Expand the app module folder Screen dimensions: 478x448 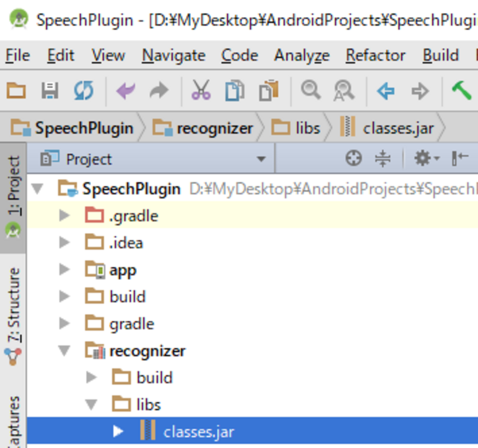coord(65,269)
